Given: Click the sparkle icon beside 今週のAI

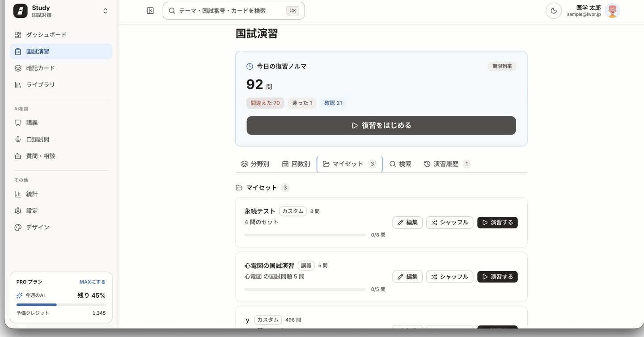Looking at the screenshot, I should pos(20,295).
